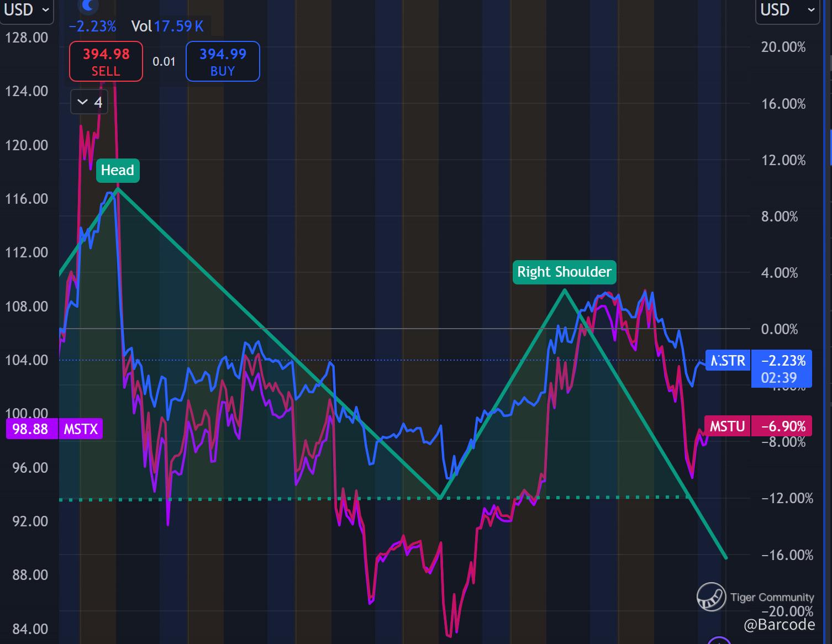This screenshot has height=644, width=832.
Task: Click the -2.23% change value beside Vol
Action: [x=92, y=26]
